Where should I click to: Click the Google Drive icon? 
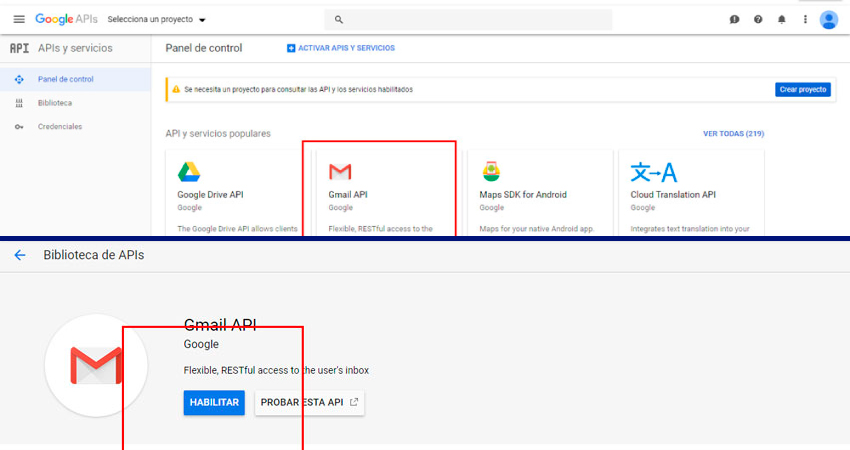pyautogui.click(x=189, y=172)
